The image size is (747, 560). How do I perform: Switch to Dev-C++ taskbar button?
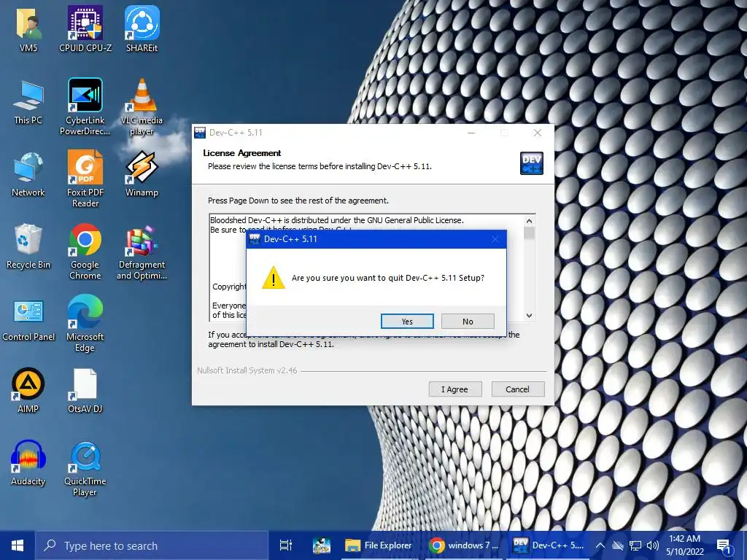(x=548, y=545)
